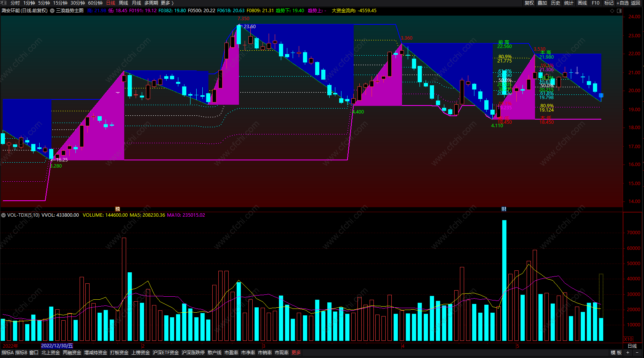Click the 23.60 high price label
Image resolution: width=644 pixels, height=358 pixels.
(x=250, y=27)
